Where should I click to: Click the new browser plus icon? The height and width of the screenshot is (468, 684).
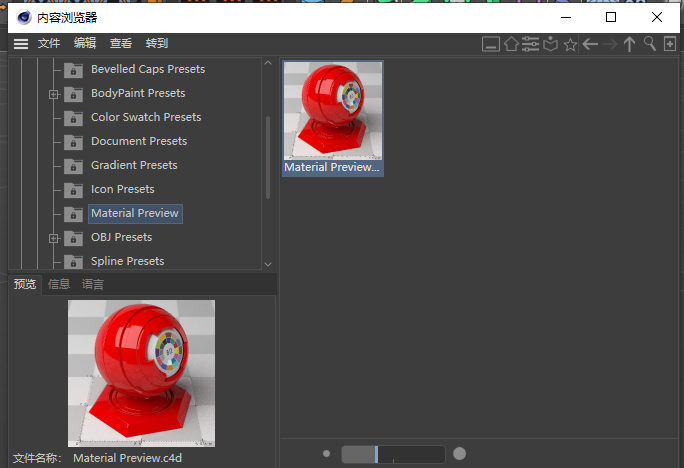click(670, 44)
